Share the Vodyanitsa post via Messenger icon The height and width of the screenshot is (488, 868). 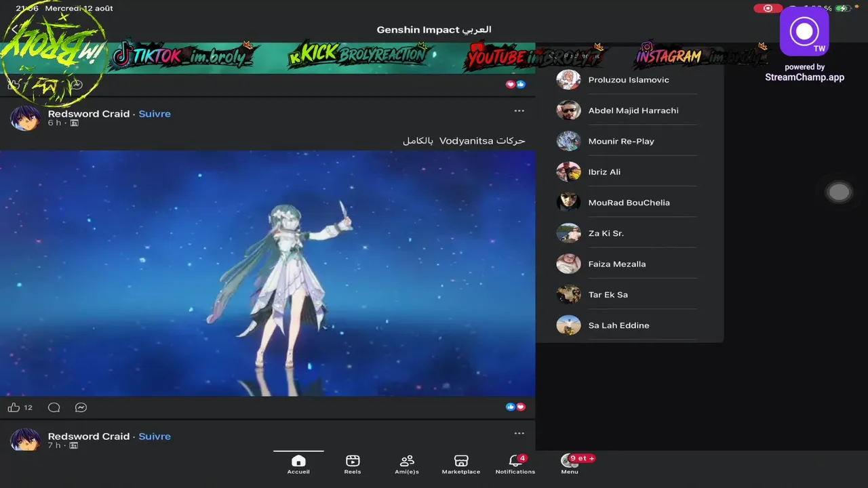(81, 407)
